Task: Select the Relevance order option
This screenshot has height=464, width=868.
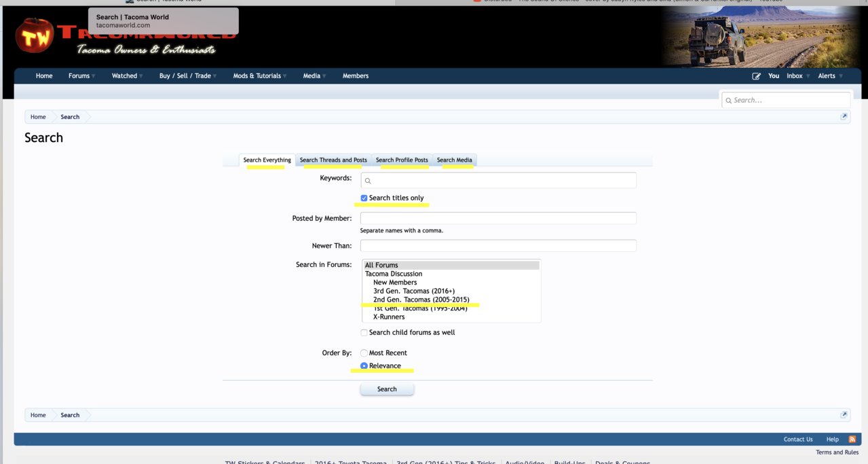Action: coord(364,366)
